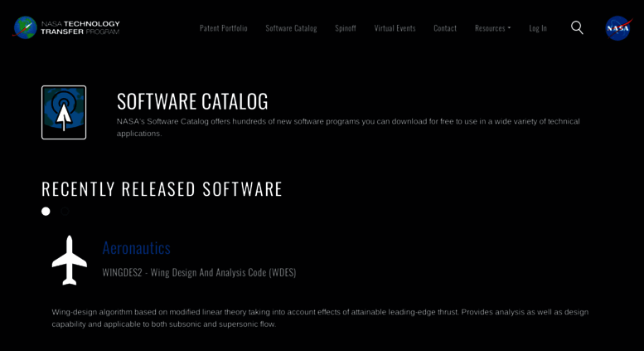Open the NASA meatball logo link
This screenshot has height=351, width=644.
pyautogui.click(x=618, y=28)
